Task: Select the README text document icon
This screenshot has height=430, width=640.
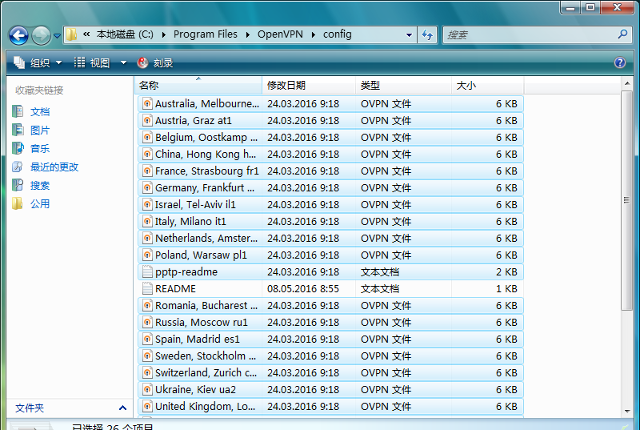Action: point(147,288)
